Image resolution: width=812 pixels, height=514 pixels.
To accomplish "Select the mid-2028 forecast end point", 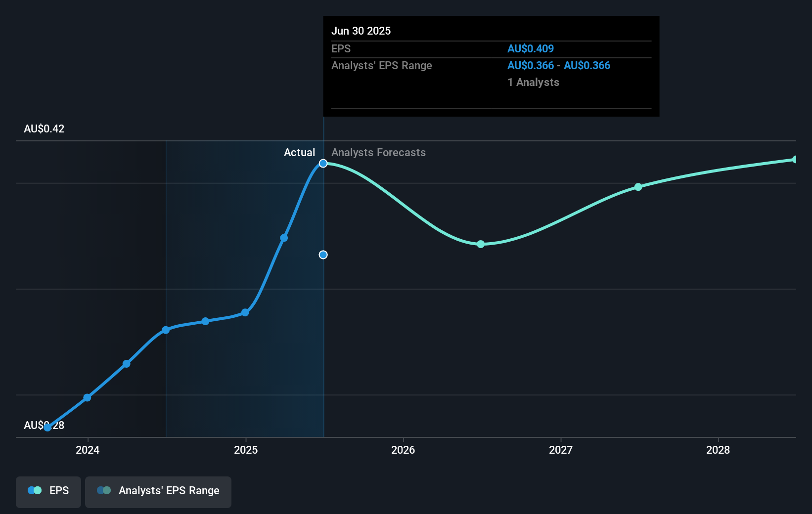I will tap(795, 159).
